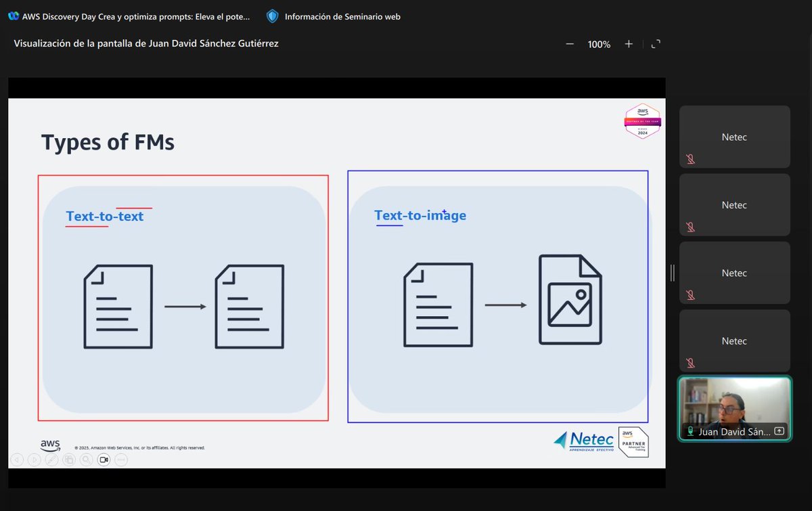Click the clipboard icon in the annotation toolbar
Screen dimensions: 812x511
pos(69,460)
